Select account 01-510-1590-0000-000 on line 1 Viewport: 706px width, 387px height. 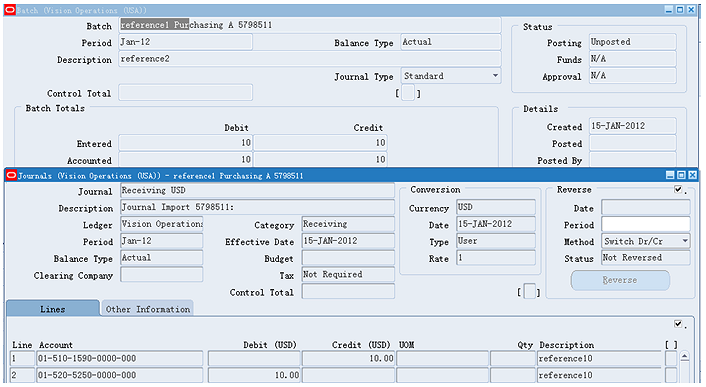[120, 359]
